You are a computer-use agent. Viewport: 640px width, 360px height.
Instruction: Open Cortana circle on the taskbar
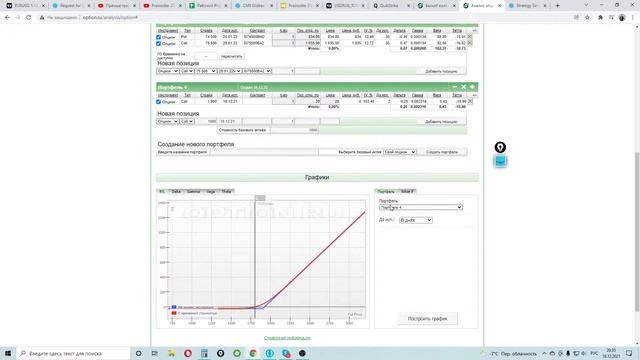click(x=138, y=353)
